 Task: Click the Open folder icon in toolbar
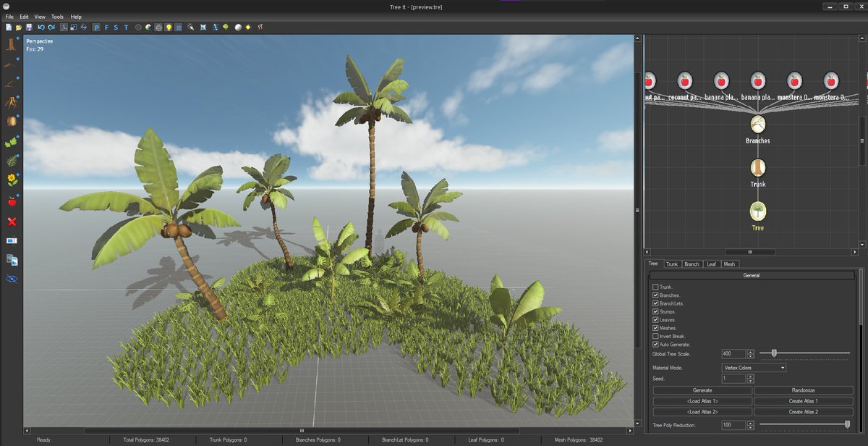click(x=19, y=28)
